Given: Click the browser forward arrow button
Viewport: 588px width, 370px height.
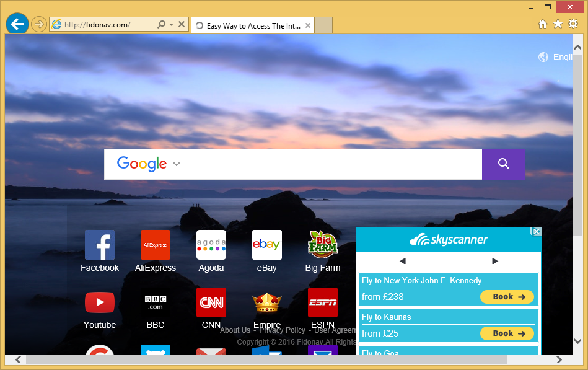Looking at the screenshot, I should (38, 25).
